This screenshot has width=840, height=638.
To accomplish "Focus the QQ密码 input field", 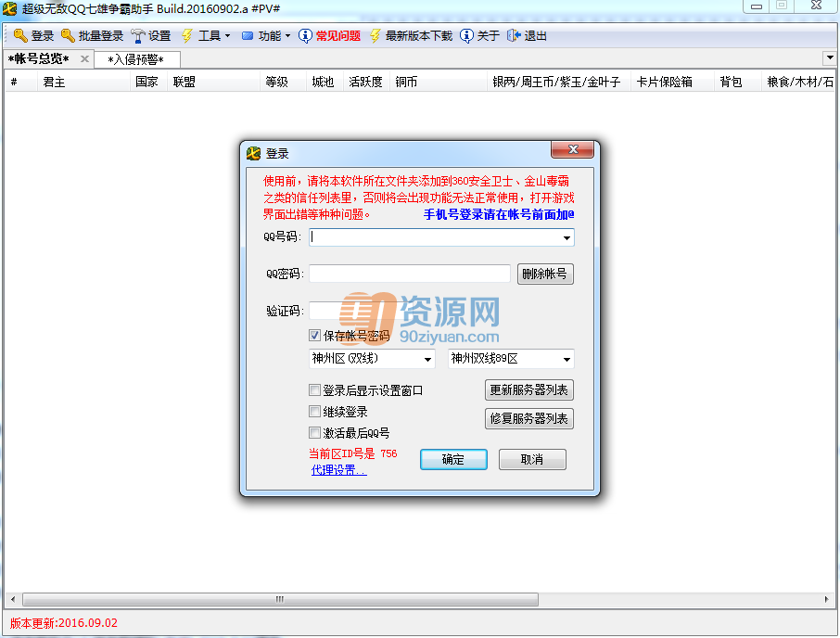I will pyautogui.click(x=410, y=274).
